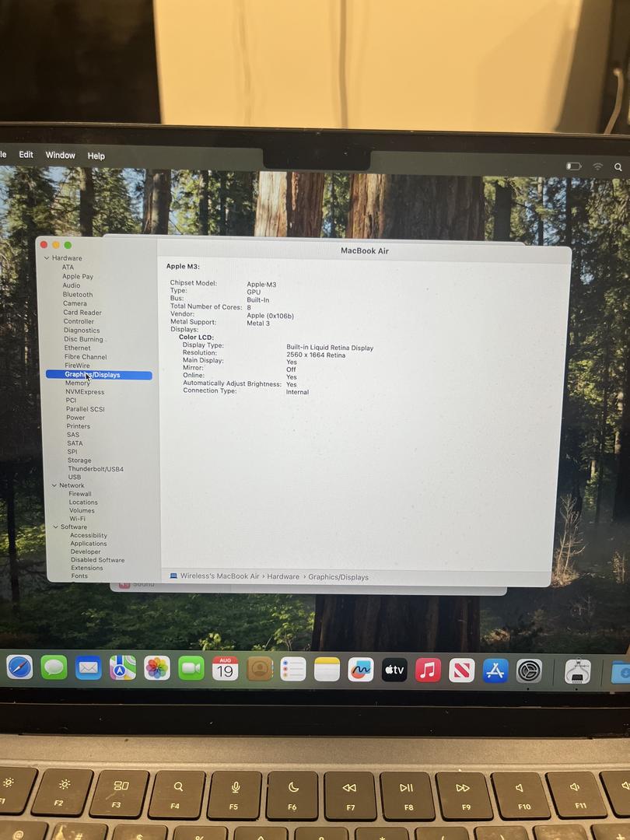630x840 pixels.
Task: Select Disc Burning in sidebar
Action: 83,339
